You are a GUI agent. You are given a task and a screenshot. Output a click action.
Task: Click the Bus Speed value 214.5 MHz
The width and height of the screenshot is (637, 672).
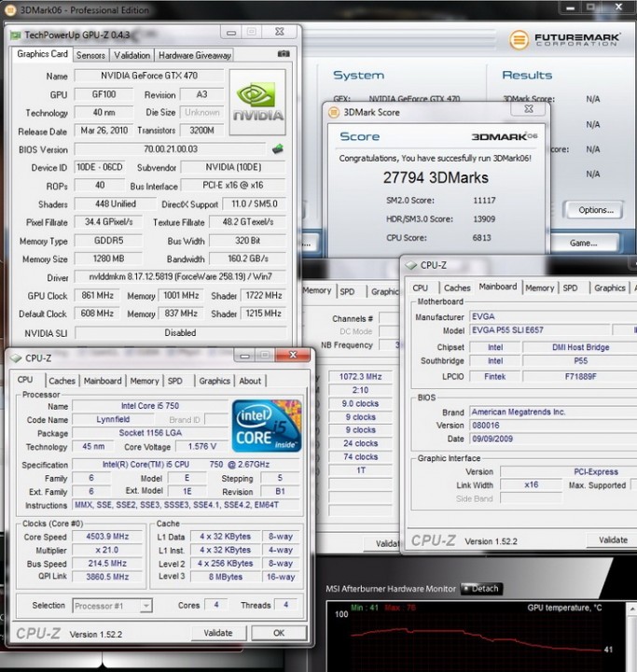tap(107, 563)
